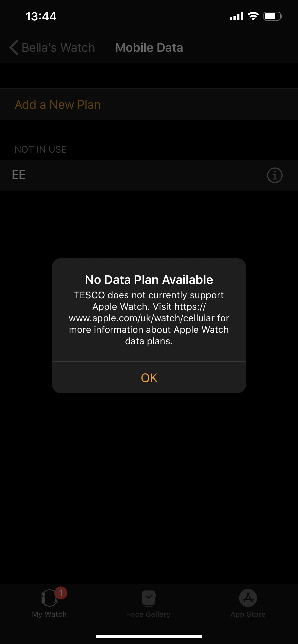Image resolution: width=298 pixels, height=644 pixels.
Task: Tap the 13:44 clock in status bar
Action: [41, 17]
